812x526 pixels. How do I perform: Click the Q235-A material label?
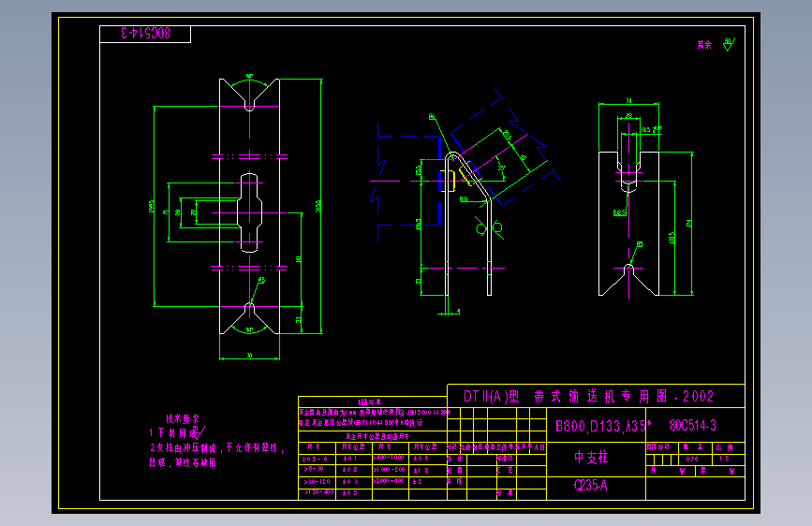pos(590,485)
